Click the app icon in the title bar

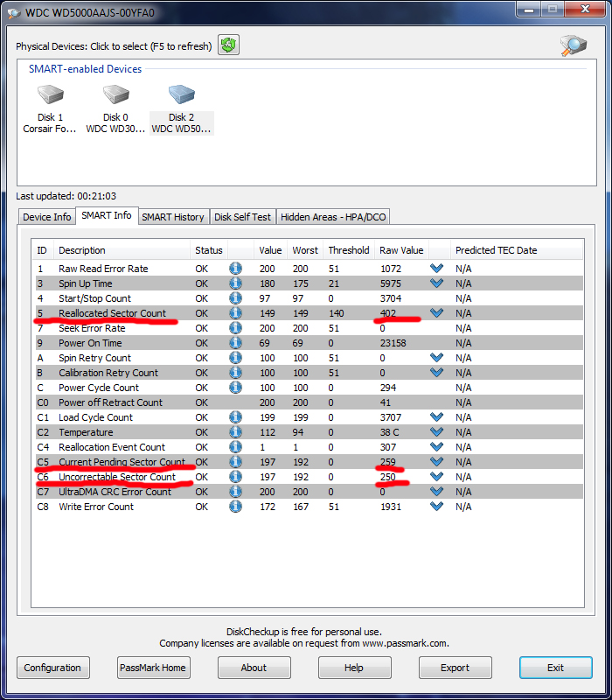[14, 13]
